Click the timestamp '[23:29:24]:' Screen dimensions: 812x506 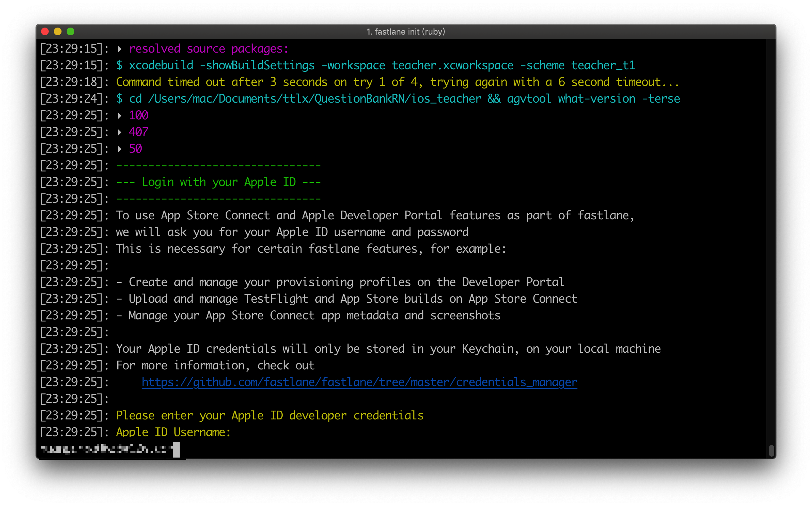[x=74, y=99]
